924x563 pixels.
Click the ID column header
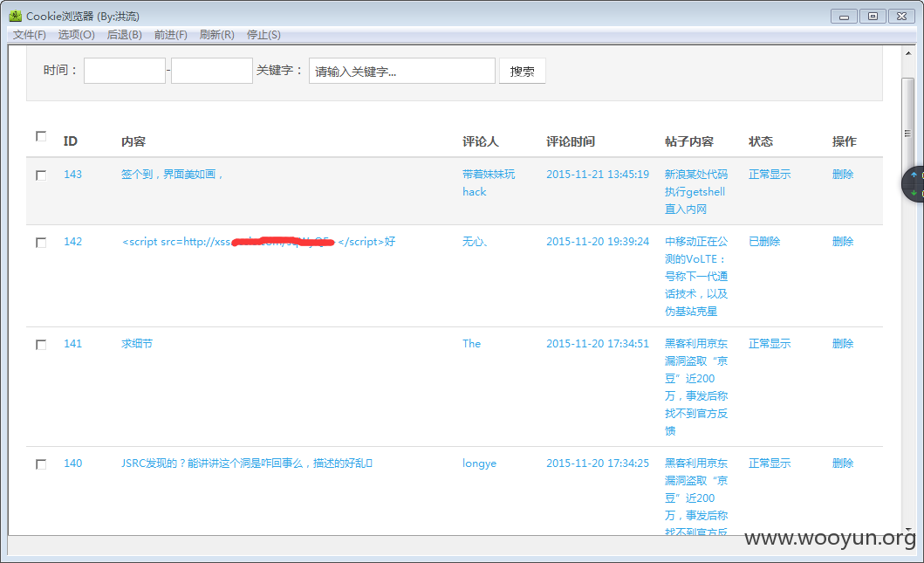coord(70,141)
